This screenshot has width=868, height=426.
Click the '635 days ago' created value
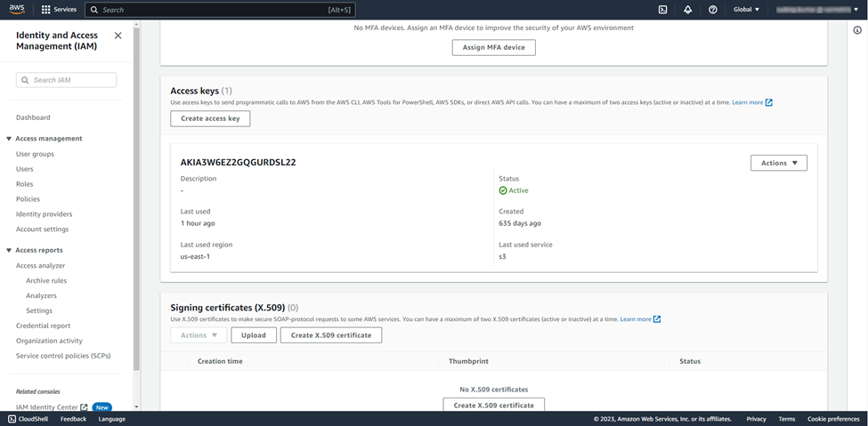[520, 223]
